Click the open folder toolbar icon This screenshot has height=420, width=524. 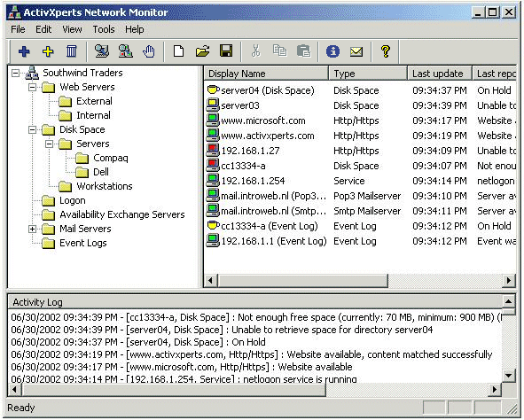(x=202, y=51)
